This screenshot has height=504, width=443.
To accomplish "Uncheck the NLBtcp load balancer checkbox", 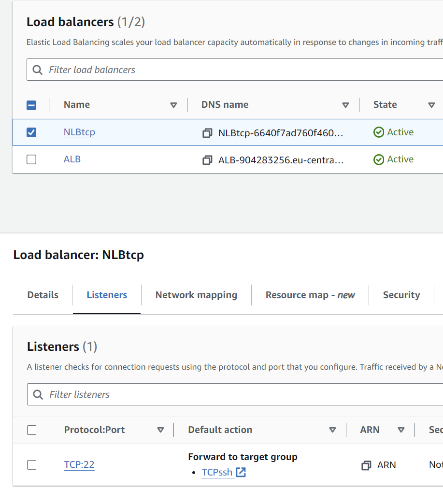I will (31, 132).
